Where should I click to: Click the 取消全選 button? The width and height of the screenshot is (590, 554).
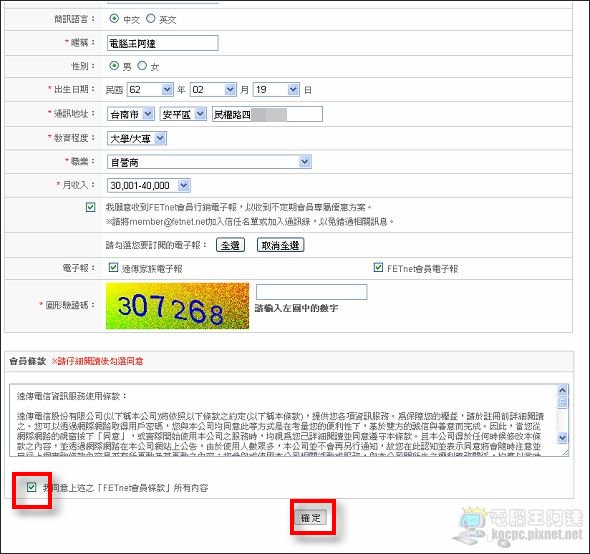point(280,245)
